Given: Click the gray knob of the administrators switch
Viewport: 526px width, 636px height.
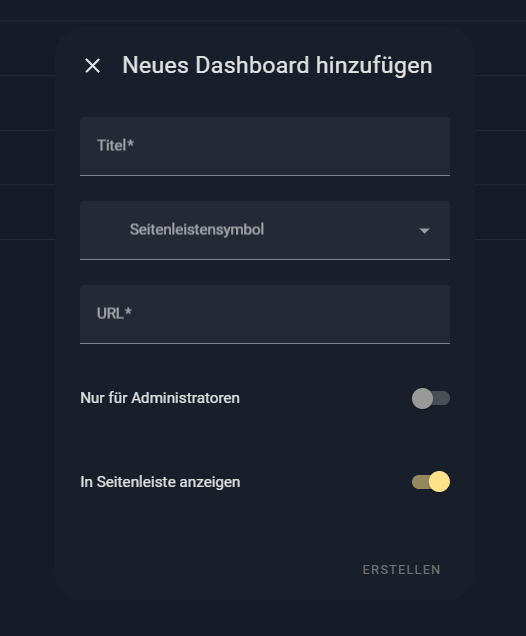Looking at the screenshot, I should (422, 398).
